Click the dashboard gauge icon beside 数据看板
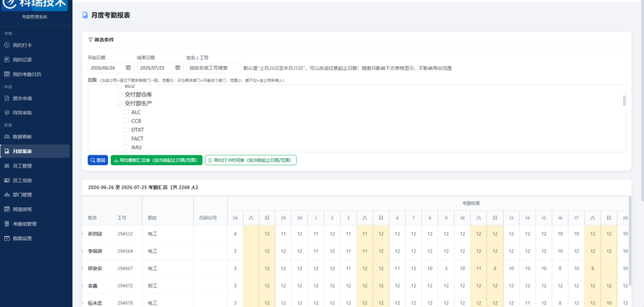Screen dimensions: 644x307 click(6, 136)
